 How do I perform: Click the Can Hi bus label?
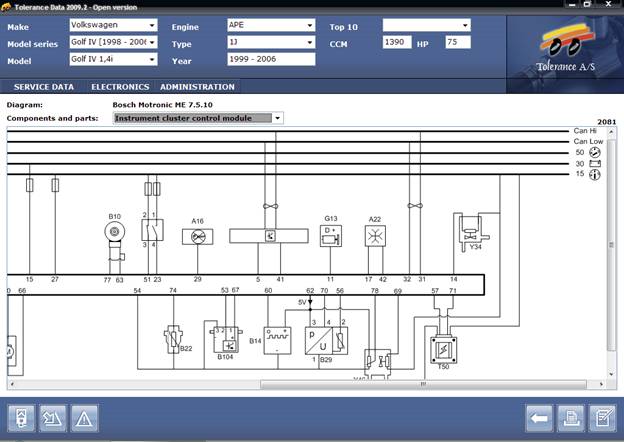tap(585, 131)
